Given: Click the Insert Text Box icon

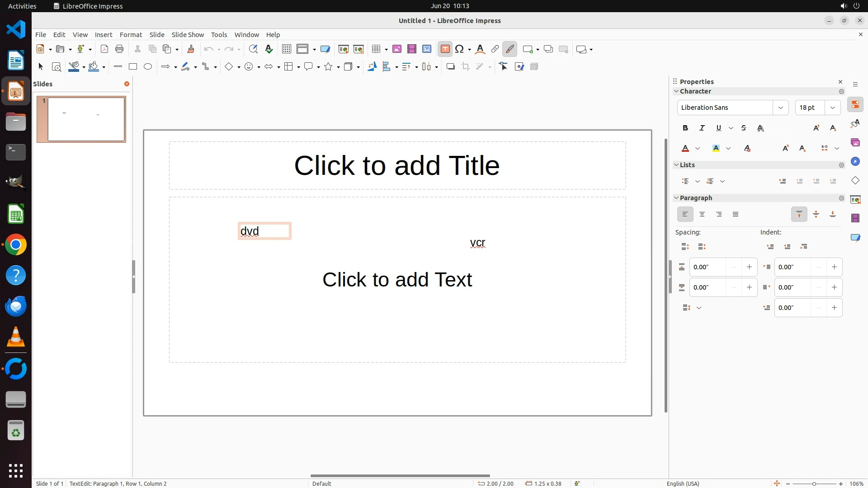Looking at the screenshot, I should pos(445,49).
